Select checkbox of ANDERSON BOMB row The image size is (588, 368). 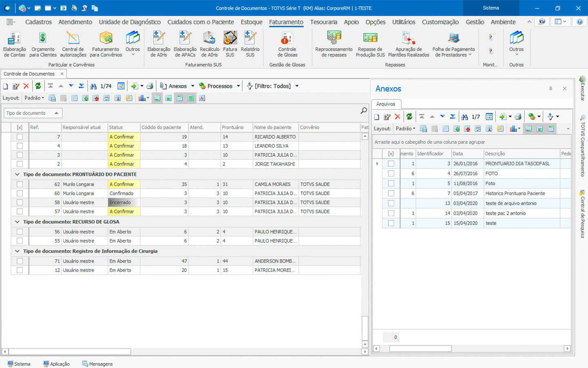coord(20,261)
